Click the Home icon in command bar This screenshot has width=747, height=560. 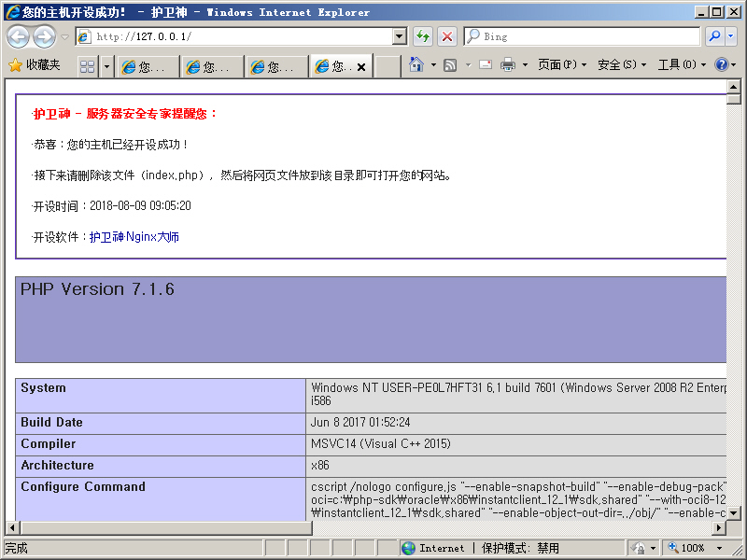(416, 65)
